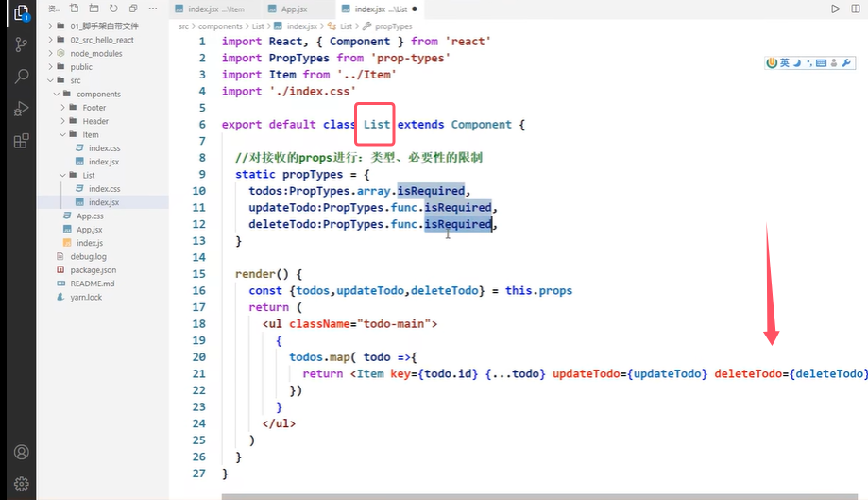Click 'todo-main' className string

coord(394,323)
